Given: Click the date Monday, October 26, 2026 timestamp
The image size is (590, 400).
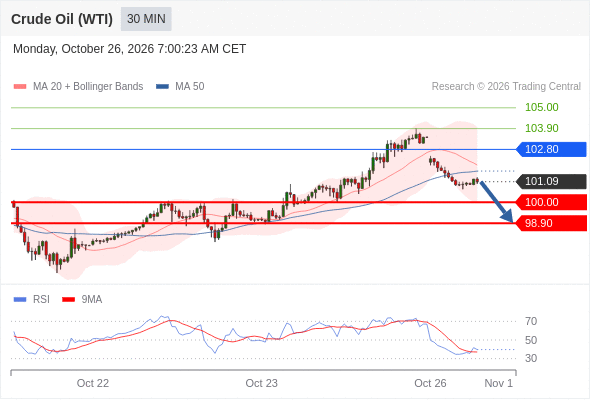Looking at the screenshot, I should pos(129,49).
